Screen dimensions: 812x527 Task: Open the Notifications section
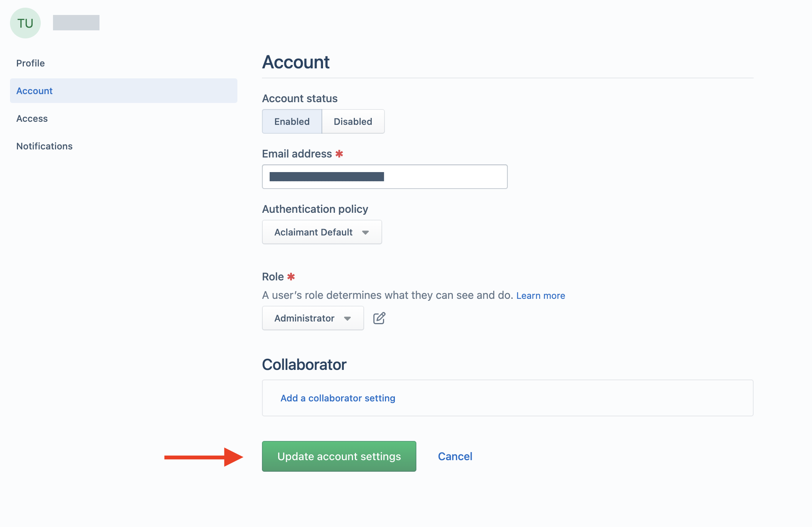(44, 146)
